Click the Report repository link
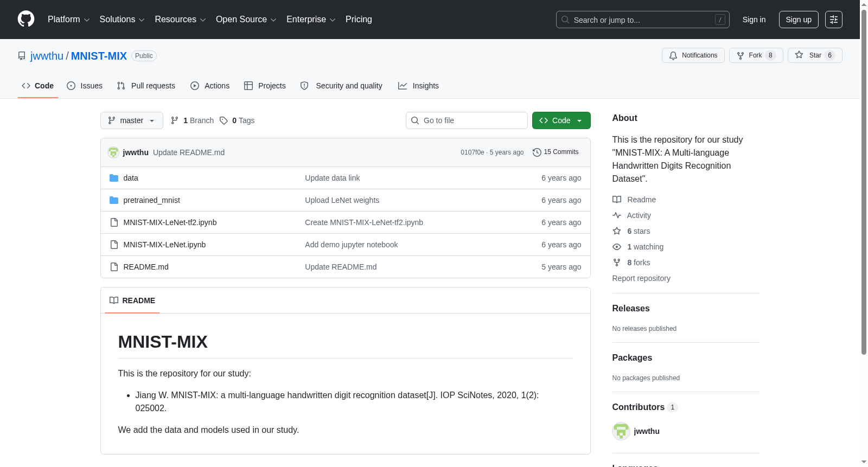The width and height of the screenshot is (868, 467). point(641,278)
